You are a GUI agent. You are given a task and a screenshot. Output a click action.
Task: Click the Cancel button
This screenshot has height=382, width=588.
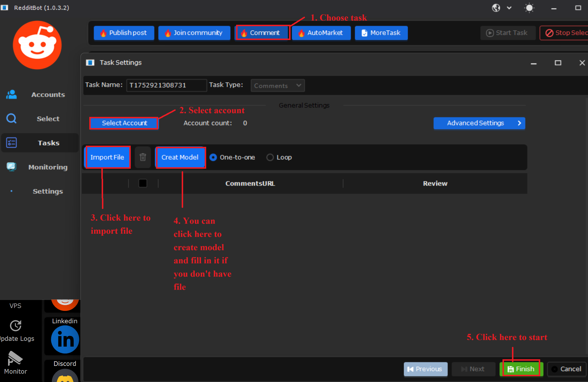567,369
